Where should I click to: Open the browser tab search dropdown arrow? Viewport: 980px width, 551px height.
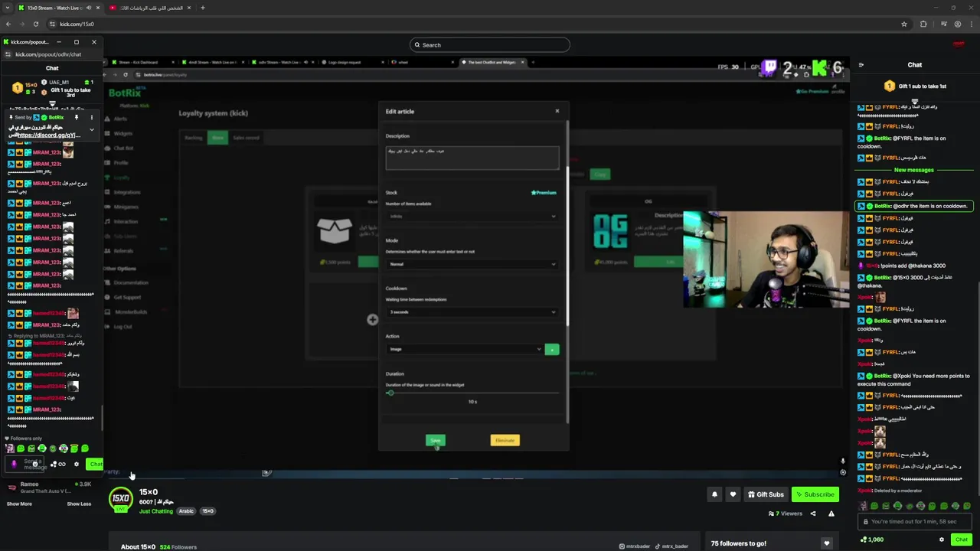[8, 8]
